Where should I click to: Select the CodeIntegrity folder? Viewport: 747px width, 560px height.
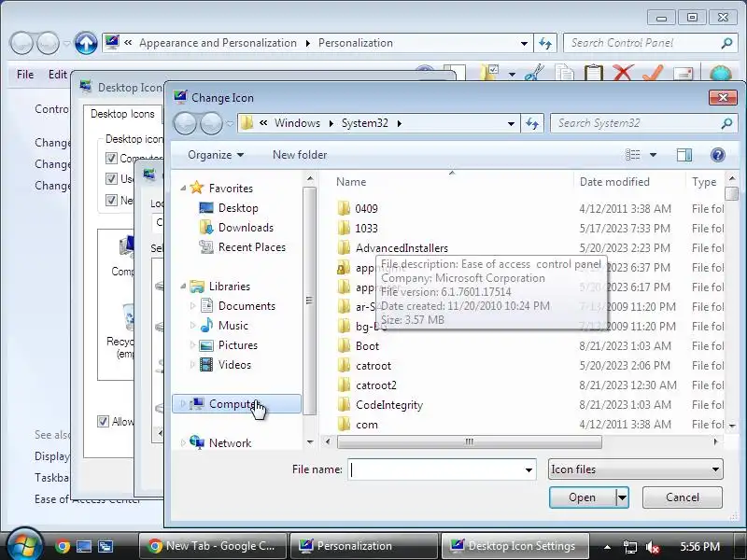tap(389, 404)
